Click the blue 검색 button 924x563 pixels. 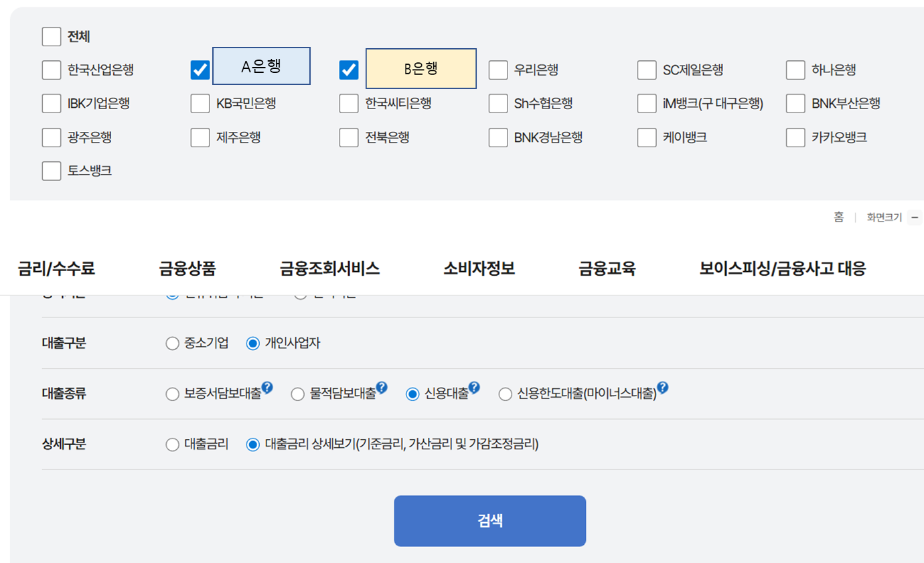[x=490, y=521]
